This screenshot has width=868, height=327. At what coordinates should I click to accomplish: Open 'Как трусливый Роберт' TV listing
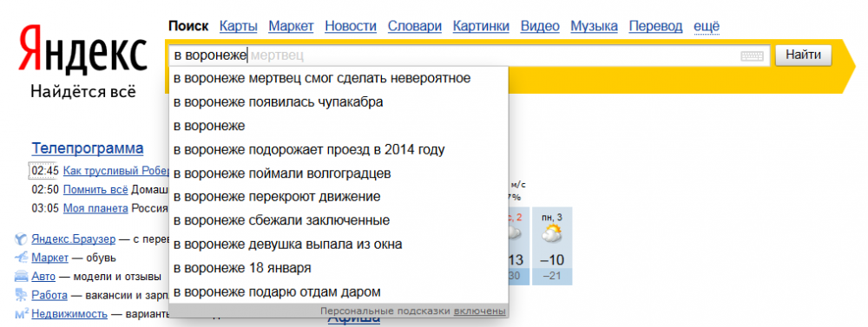pos(115,170)
